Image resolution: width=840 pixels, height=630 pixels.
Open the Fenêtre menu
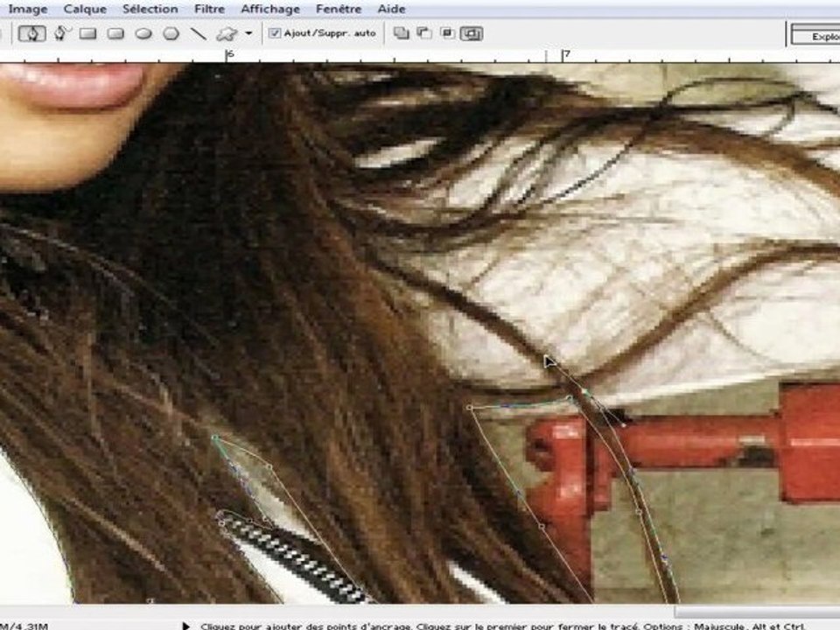tap(339, 9)
